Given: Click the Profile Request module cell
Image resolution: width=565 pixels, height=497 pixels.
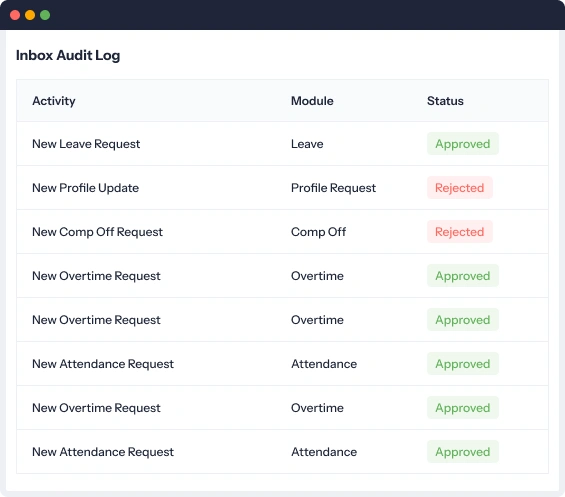Looking at the screenshot, I should coord(333,188).
